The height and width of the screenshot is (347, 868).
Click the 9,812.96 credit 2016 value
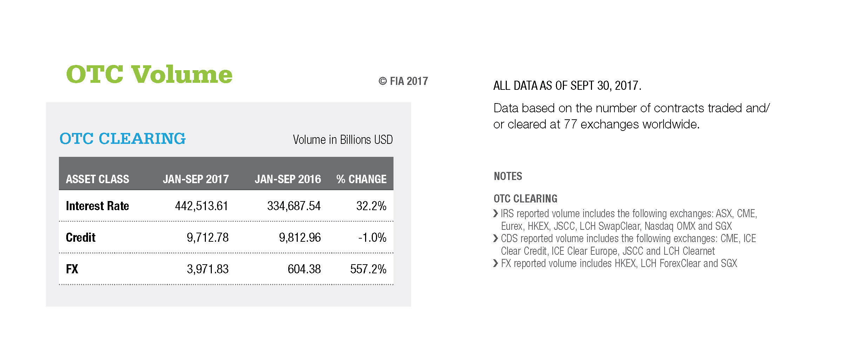pyautogui.click(x=300, y=238)
